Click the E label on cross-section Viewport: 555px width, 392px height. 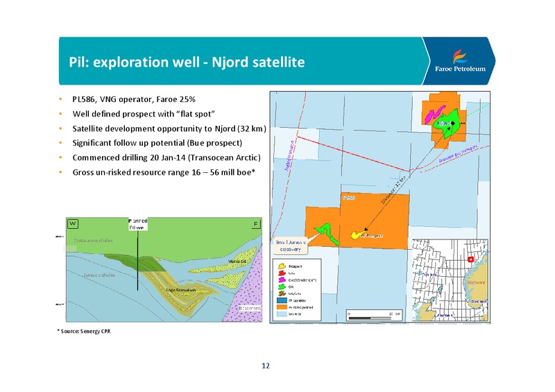click(x=256, y=224)
